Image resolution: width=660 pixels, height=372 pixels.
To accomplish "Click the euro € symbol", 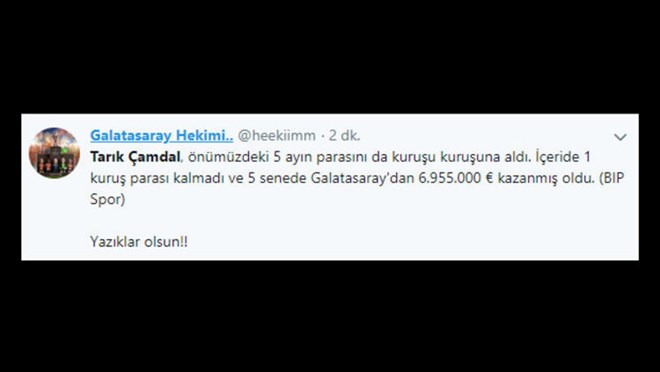I will 488,178.
